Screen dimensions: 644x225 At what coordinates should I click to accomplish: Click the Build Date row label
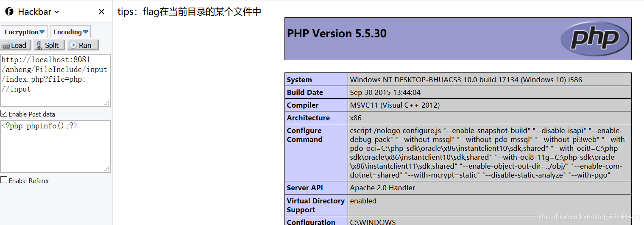pyautogui.click(x=305, y=92)
